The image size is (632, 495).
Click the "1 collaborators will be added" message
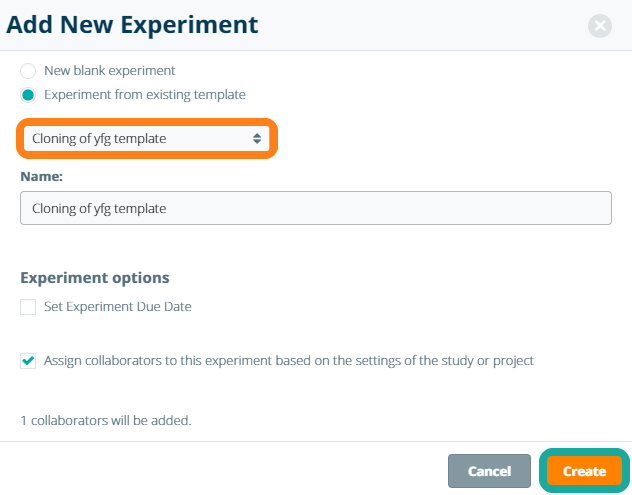(x=106, y=420)
